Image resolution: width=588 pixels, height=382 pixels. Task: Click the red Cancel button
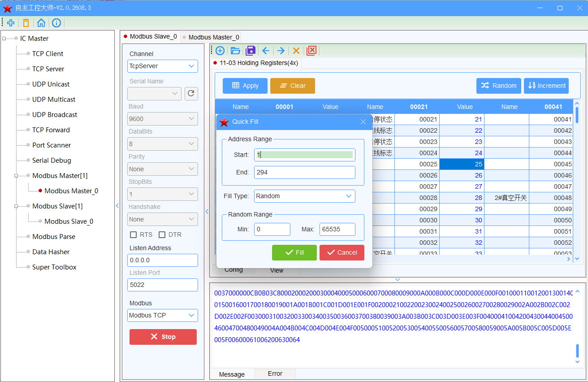(x=342, y=252)
